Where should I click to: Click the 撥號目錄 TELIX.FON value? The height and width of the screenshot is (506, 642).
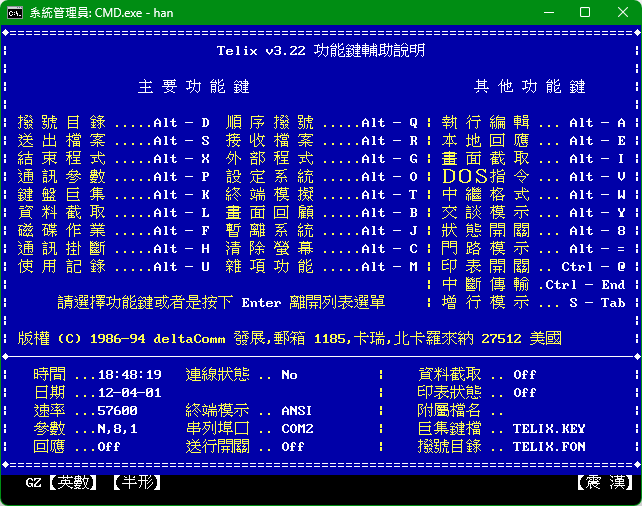click(x=549, y=447)
